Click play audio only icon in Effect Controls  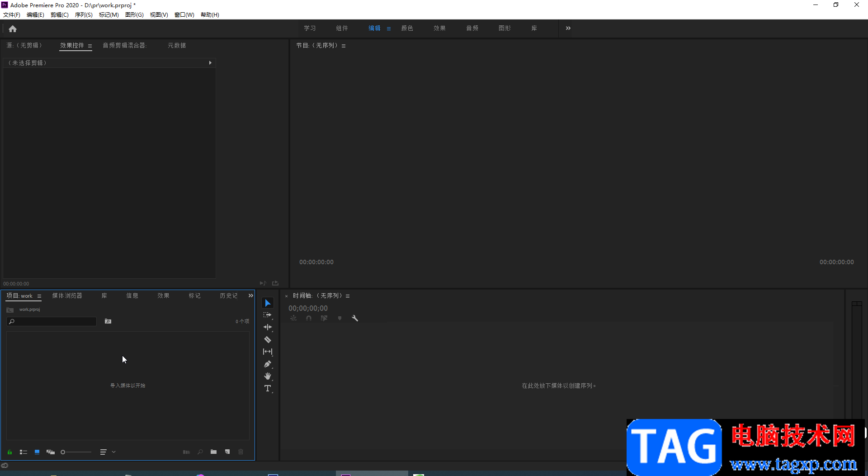point(263,283)
